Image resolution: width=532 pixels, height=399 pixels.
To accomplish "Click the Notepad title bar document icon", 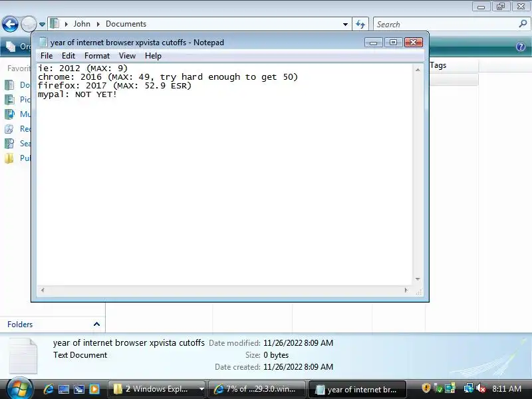I will click(x=43, y=42).
